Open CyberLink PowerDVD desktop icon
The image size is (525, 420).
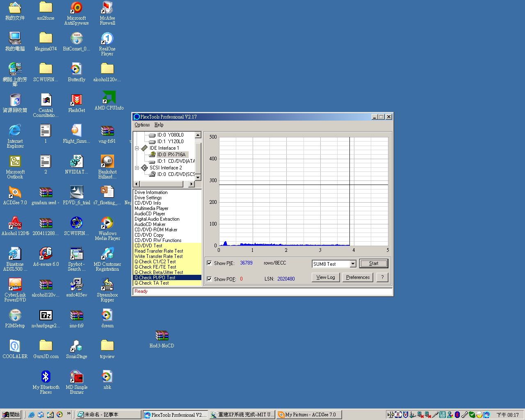click(x=15, y=290)
